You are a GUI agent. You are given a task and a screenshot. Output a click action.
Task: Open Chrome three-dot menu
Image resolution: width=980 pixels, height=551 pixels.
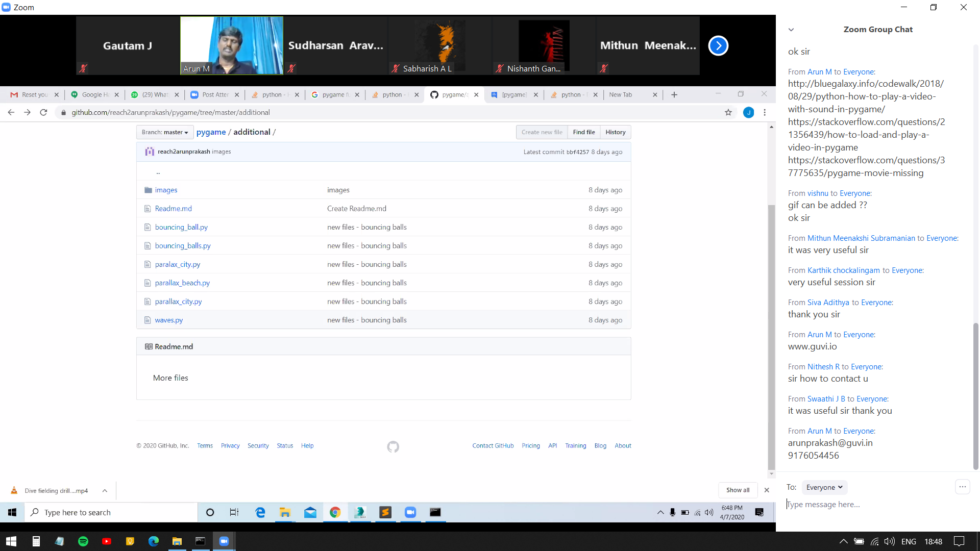765,112
